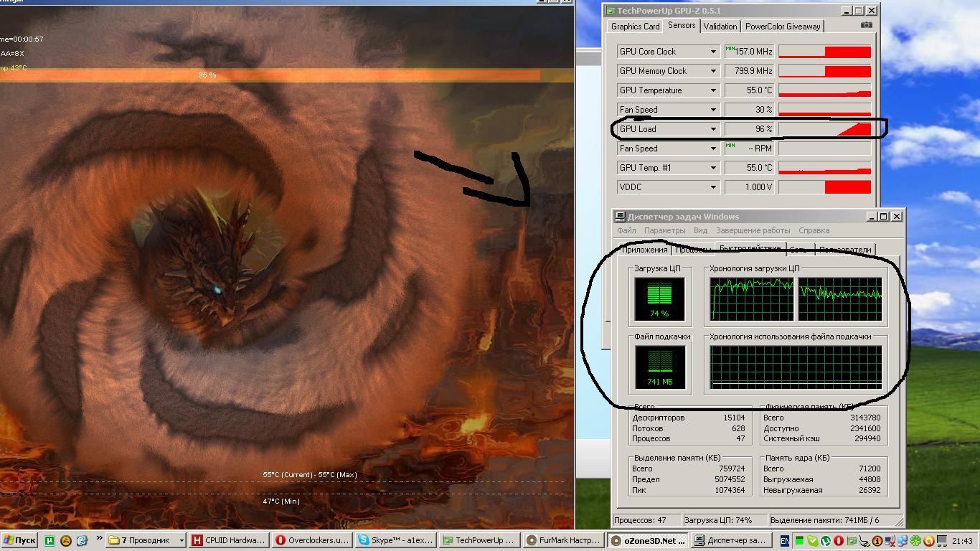Launch the orange round quick launch icon
Viewport: 980px width, 551px height.
click(x=65, y=540)
